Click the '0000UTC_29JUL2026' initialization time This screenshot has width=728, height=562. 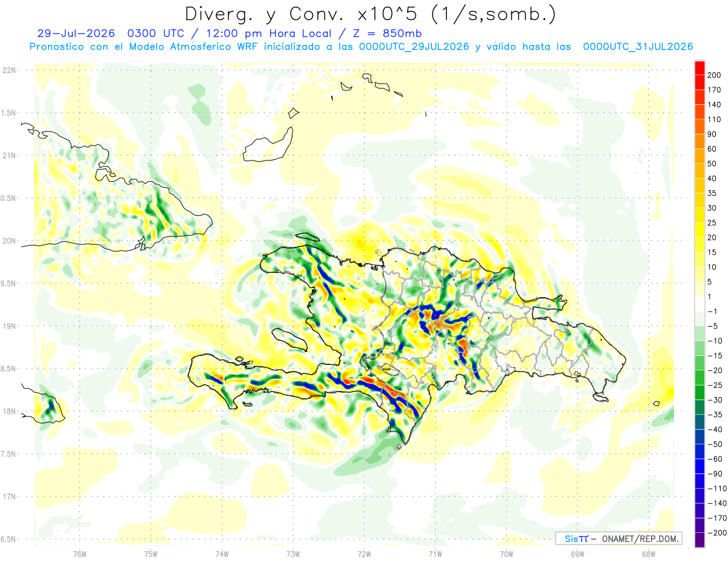coord(414,47)
